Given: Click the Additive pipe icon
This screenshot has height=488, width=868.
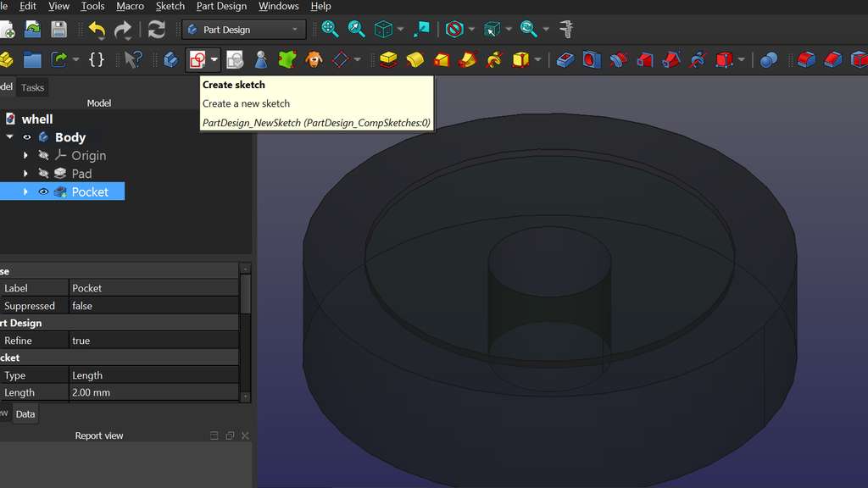Looking at the screenshot, I should click(x=468, y=59).
